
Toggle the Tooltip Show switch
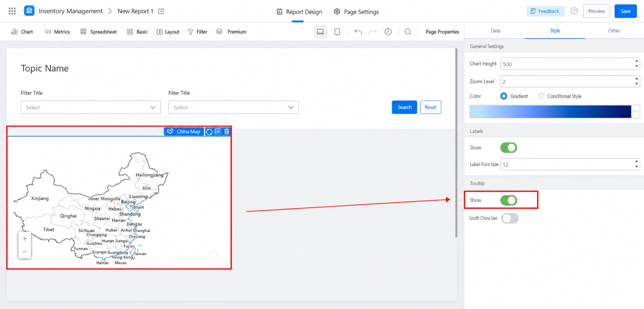[509, 200]
